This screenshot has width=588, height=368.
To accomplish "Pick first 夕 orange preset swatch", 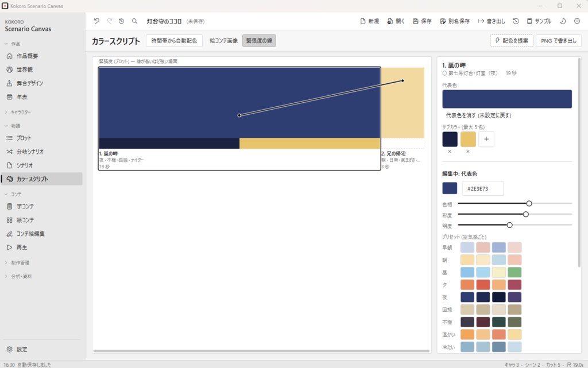I will pos(467,285).
